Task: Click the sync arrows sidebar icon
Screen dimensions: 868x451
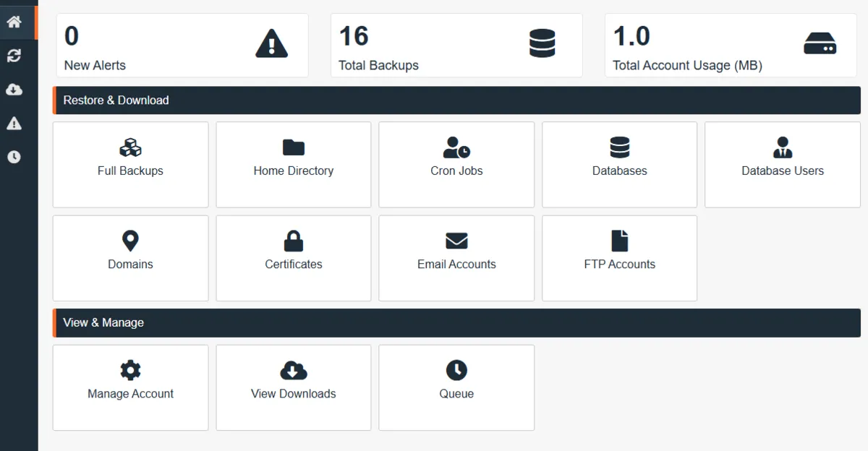Action: coord(14,56)
